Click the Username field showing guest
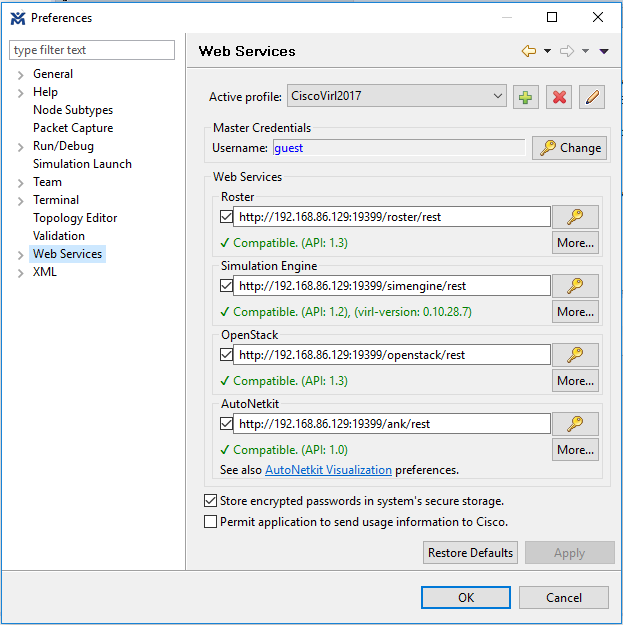 pos(399,148)
